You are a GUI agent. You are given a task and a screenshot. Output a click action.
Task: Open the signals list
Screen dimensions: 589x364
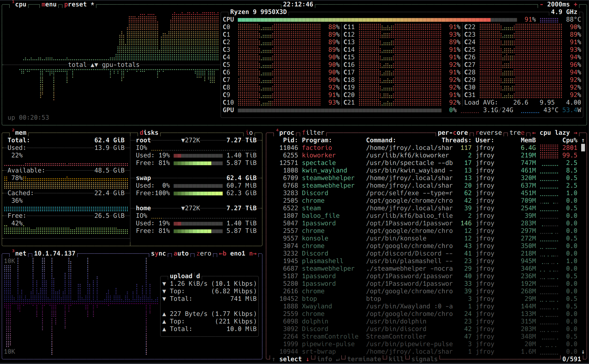[425, 359]
